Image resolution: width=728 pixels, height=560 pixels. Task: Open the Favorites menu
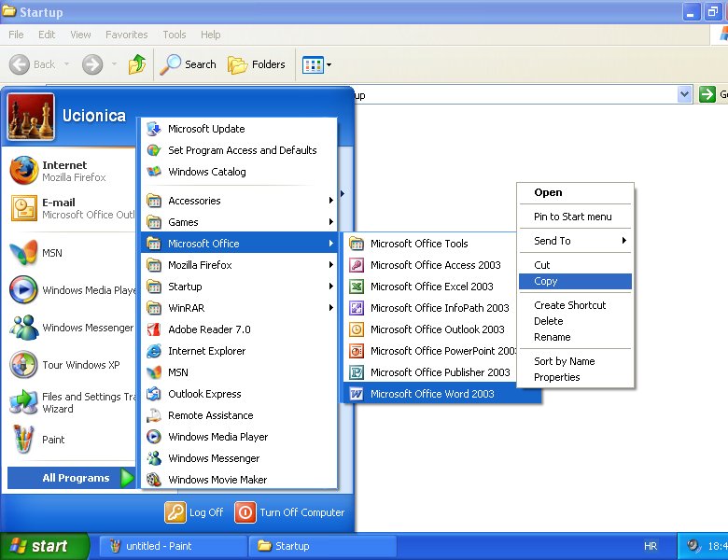coord(126,35)
